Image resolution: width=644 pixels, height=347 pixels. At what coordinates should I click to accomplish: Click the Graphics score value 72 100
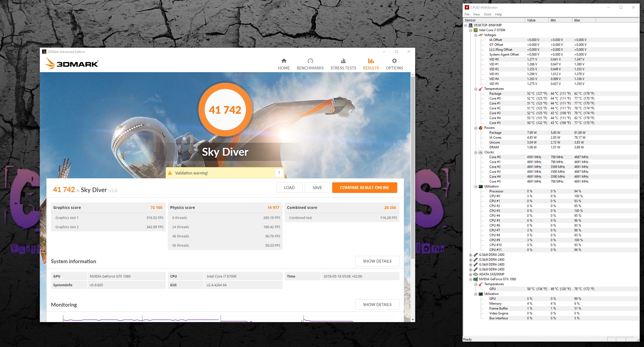(156, 208)
